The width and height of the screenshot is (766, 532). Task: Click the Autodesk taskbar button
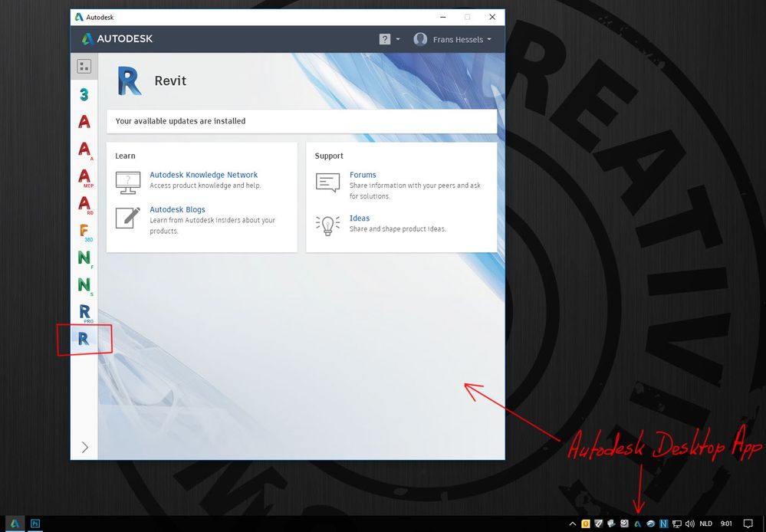(x=15, y=524)
